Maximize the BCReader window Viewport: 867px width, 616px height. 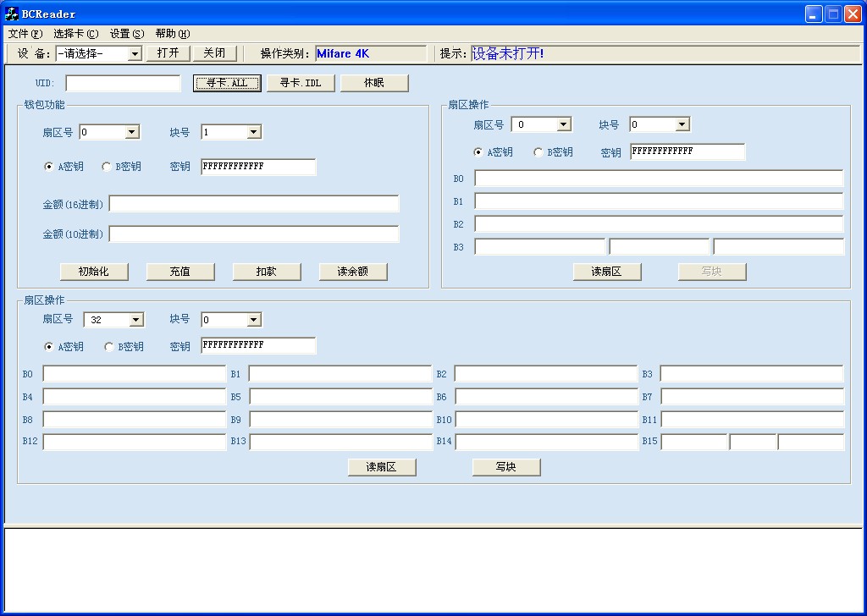click(x=833, y=14)
